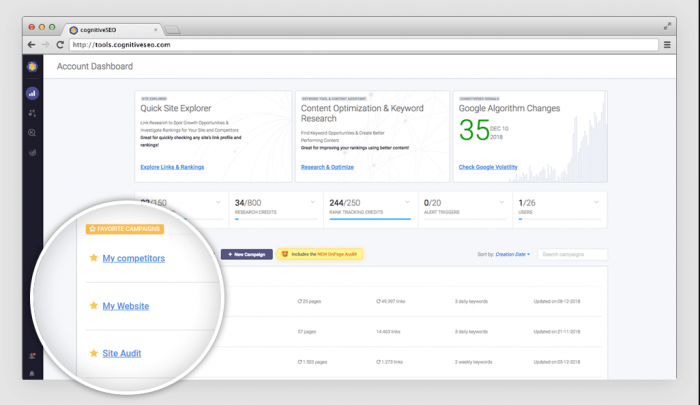This screenshot has height=405, width=700.
Task: Click the 34/800 research credits value
Action: tap(248, 203)
